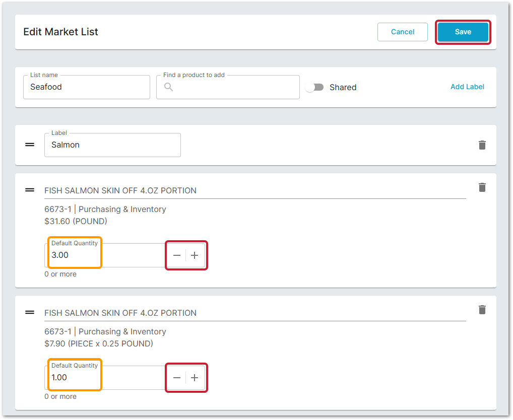Toggle the Shared switch

(315, 87)
